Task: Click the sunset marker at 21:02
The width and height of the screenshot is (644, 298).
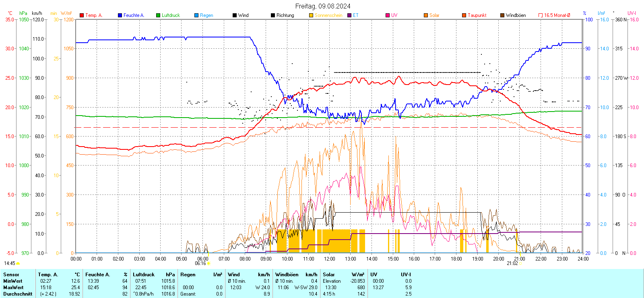Action: (520, 263)
